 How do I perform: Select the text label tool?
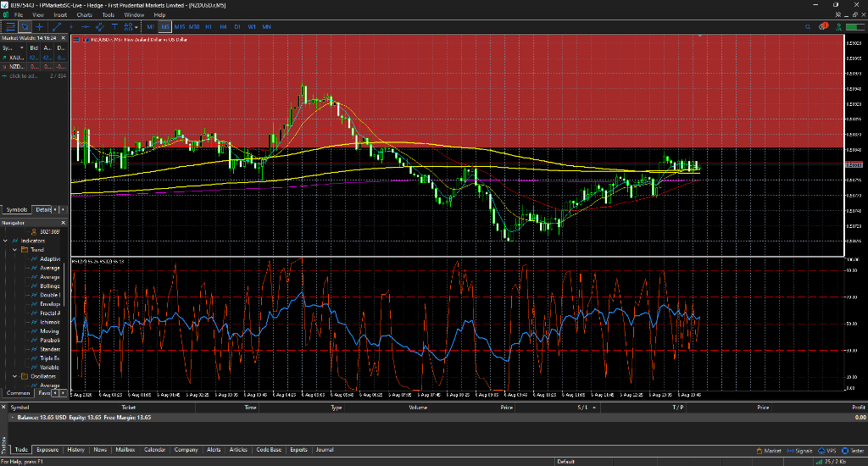pyautogui.click(x=114, y=26)
